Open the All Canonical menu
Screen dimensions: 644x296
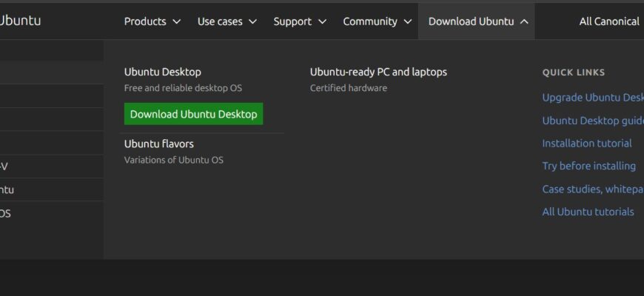[x=609, y=21]
